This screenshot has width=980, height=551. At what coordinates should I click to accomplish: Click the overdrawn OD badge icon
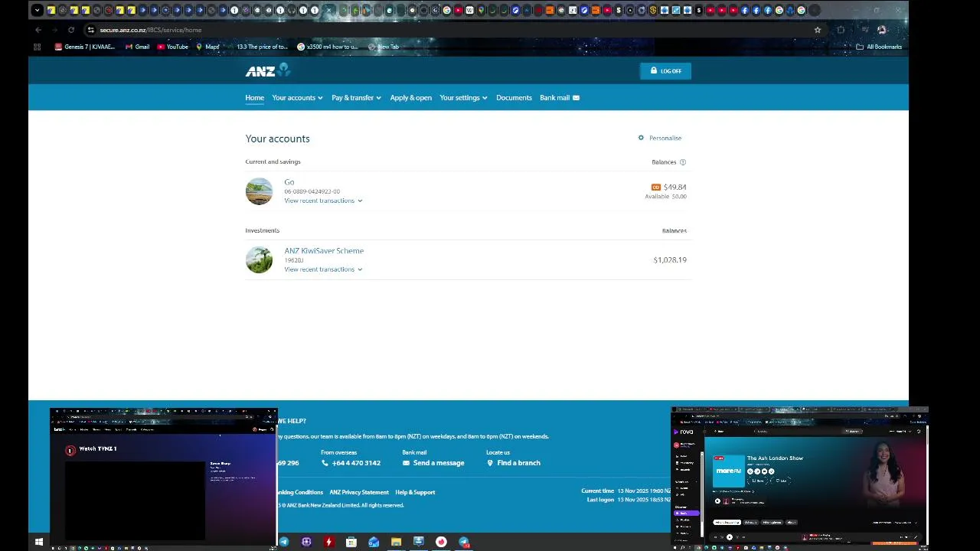click(x=655, y=187)
